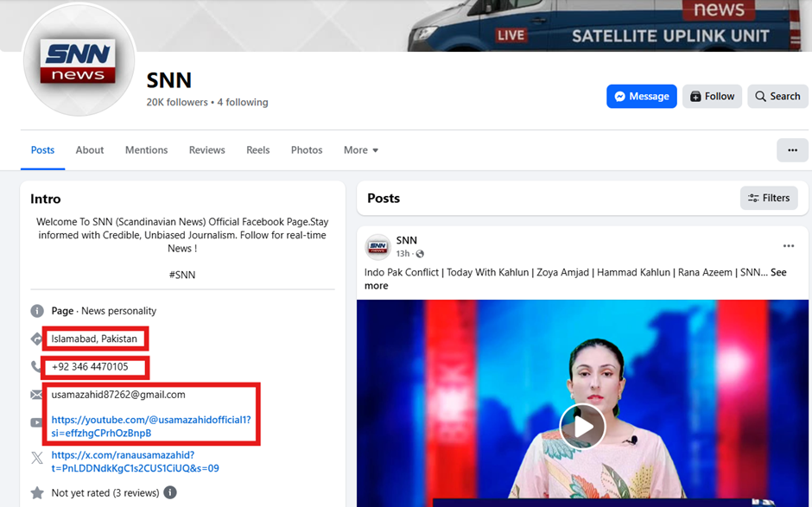Click the email envelope icon

(x=37, y=395)
